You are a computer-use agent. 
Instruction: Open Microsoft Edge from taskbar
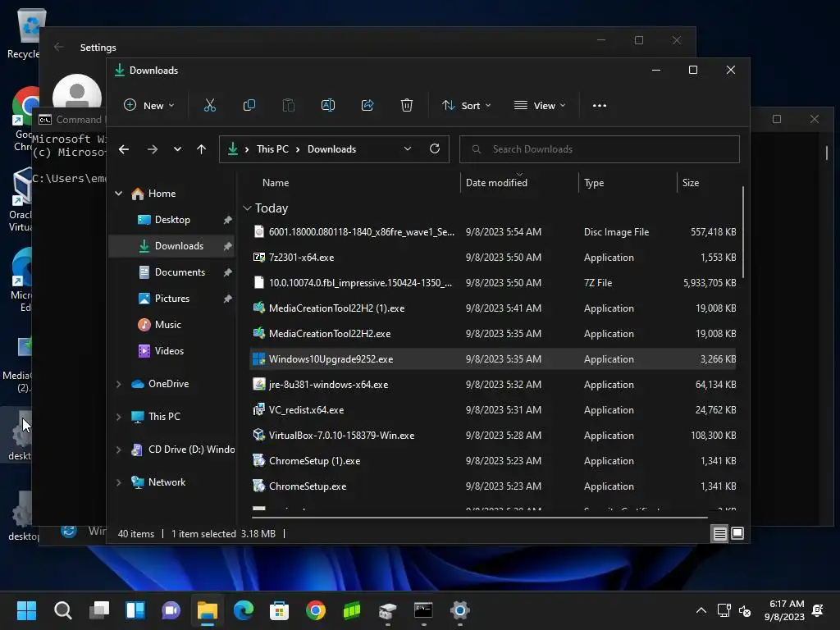[x=243, y=610]
